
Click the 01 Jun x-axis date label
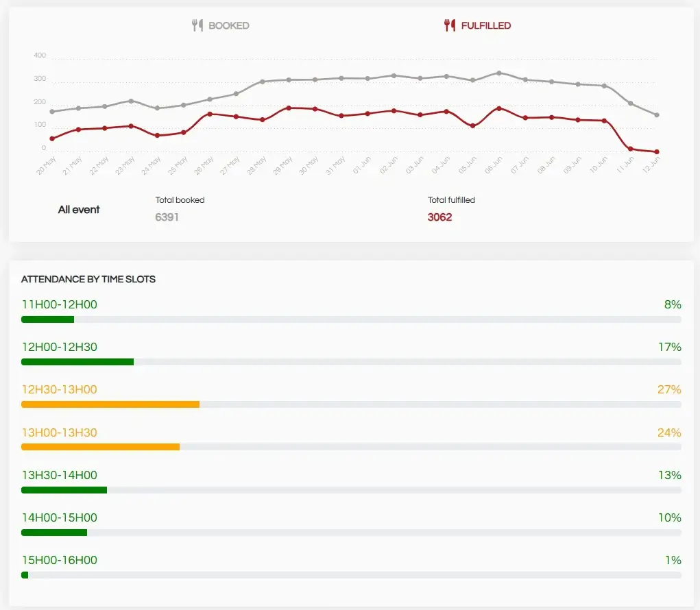tap(361, 166)
